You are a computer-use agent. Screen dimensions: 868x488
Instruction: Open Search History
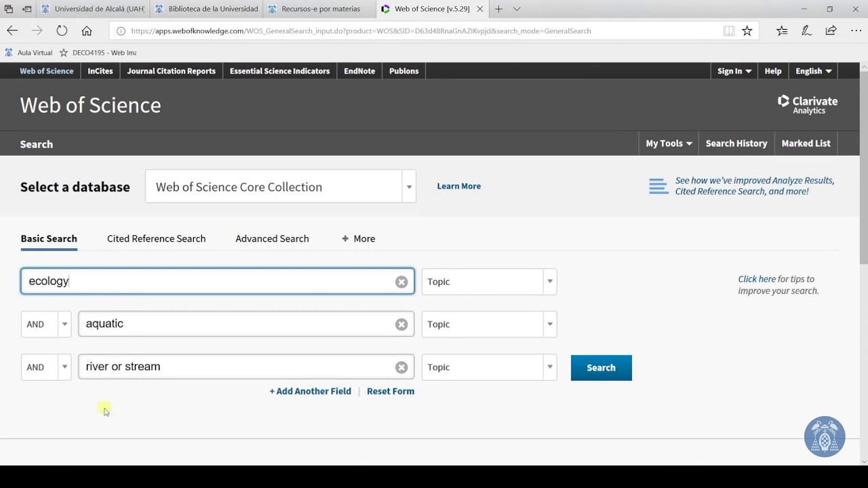[736, 143]
